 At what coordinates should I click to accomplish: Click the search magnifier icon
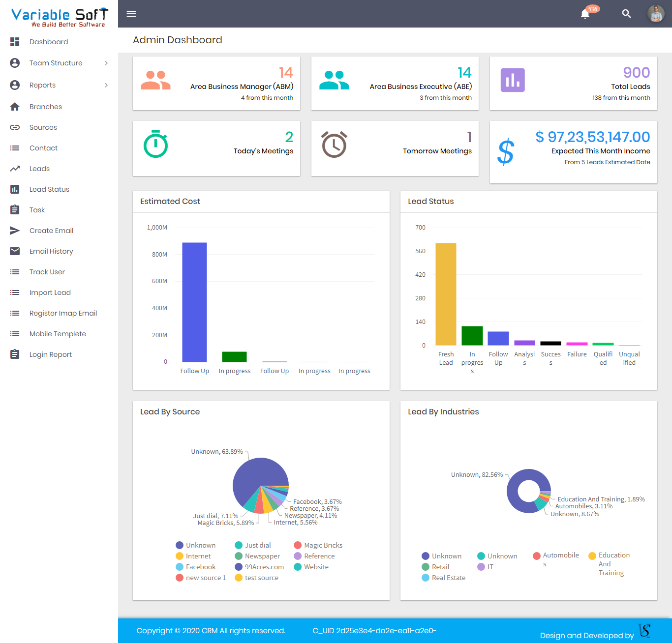tap(626, 14)
